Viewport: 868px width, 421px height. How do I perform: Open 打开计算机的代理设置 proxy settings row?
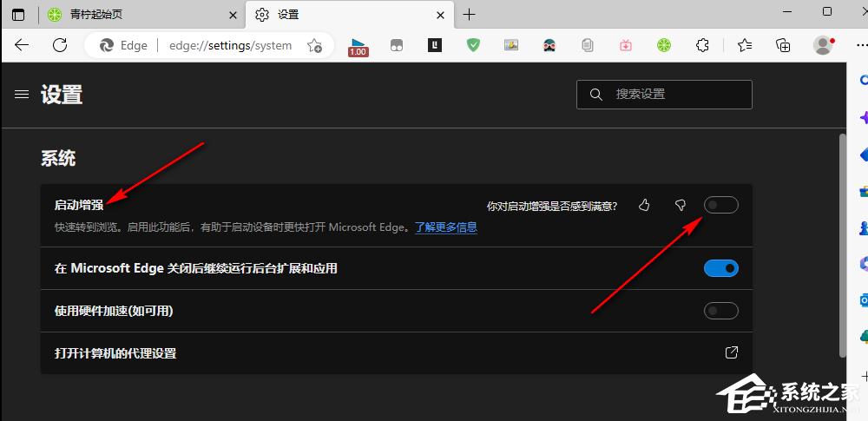(397, 353)
